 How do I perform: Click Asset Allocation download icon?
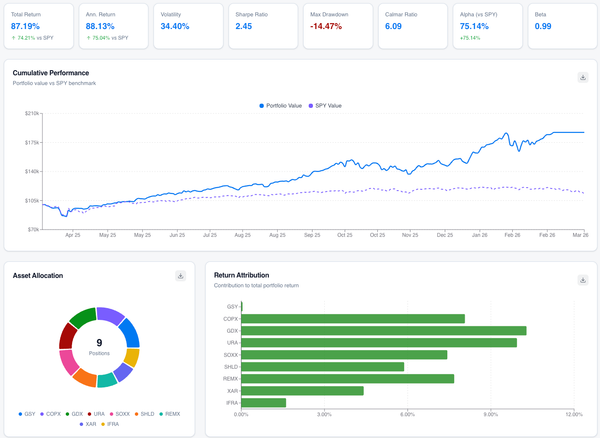180,276
